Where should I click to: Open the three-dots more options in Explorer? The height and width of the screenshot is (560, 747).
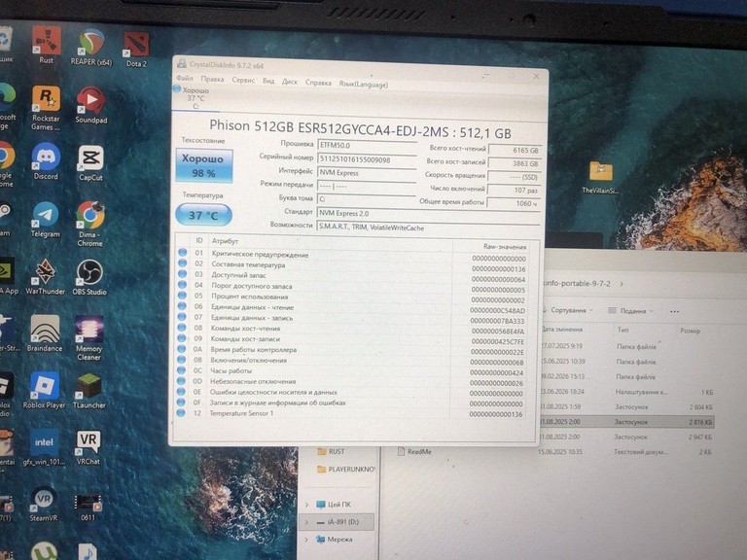pos(674,311)
